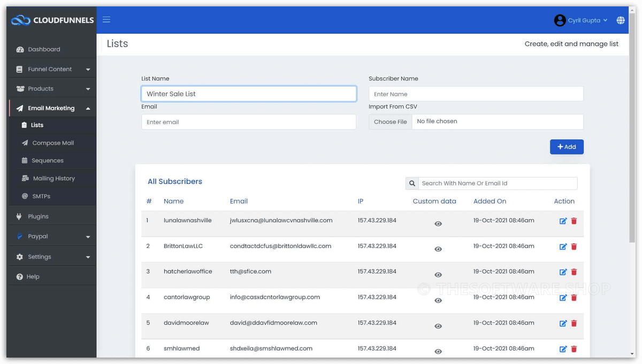Click the user avatar icon
The image size is (642, 364).
pyautogui.click(x=560, y=20)
